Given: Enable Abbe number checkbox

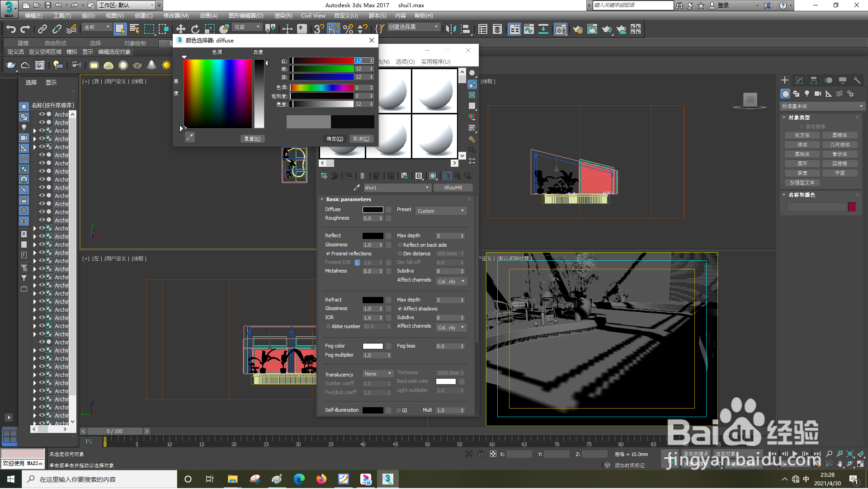Looking at the screenshot, I should click(328, 326).
